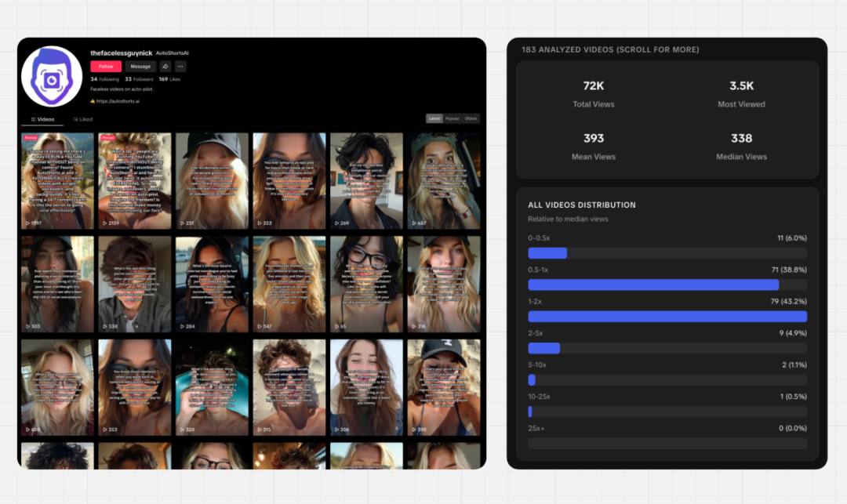Screen dimensions: 847x504
Task: Click the 'Faceless videos on auto-pilot.' bio text
Action: point(122,89)
